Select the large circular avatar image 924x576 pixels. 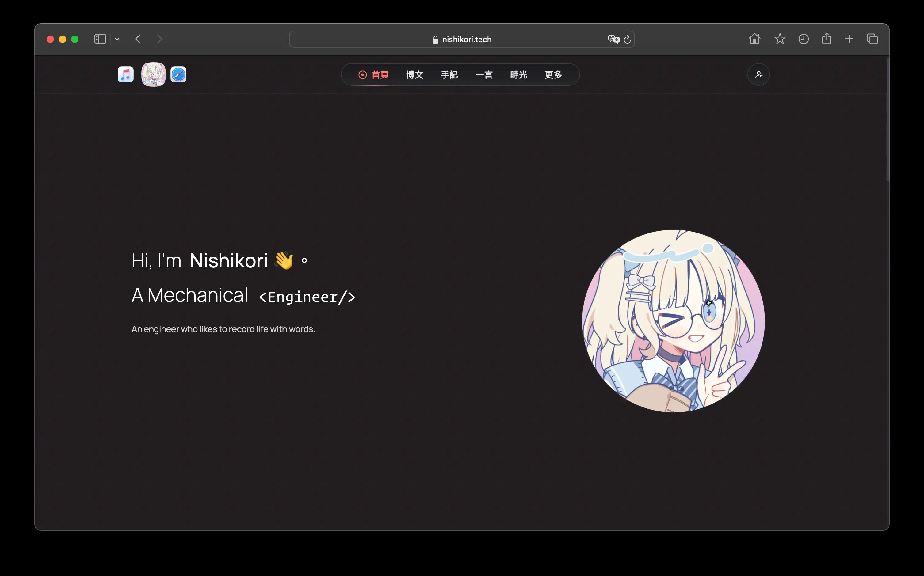click(x=673, y=321)
